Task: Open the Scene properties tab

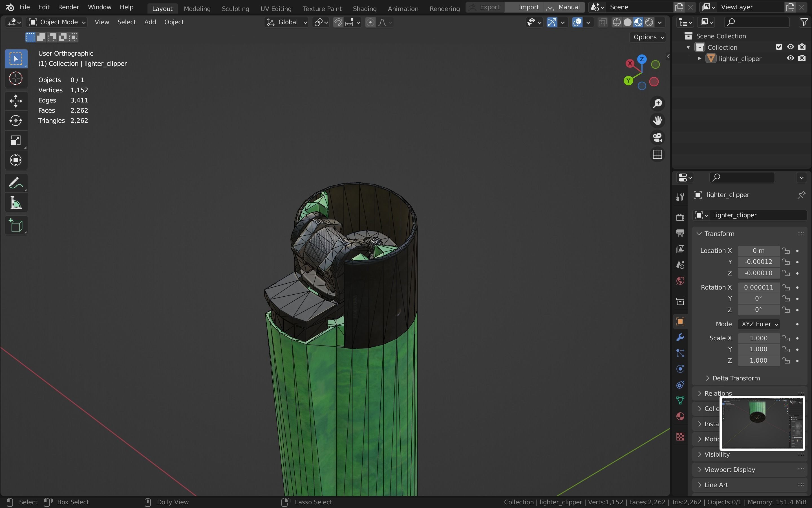Action: pos(680,265)
